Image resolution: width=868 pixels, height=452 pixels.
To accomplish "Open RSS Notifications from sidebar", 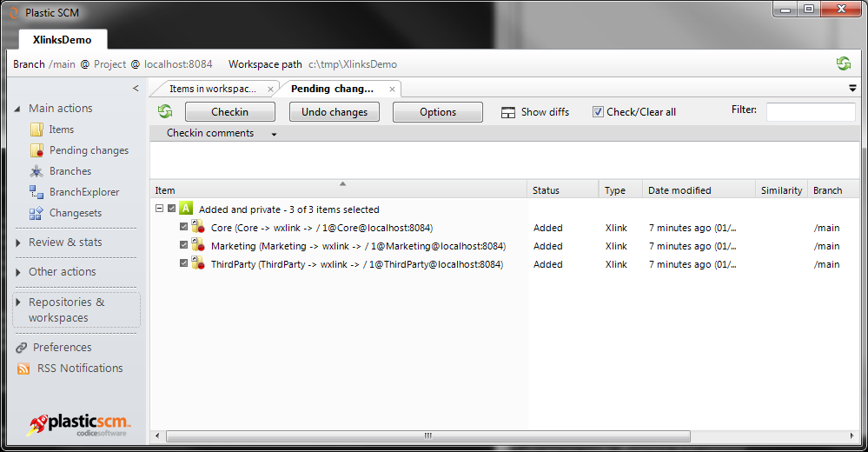I will [80, 369].
